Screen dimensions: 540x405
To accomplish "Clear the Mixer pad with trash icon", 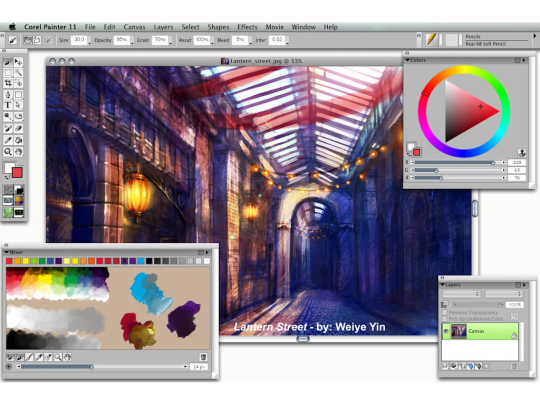I will (x=203, y=357).
